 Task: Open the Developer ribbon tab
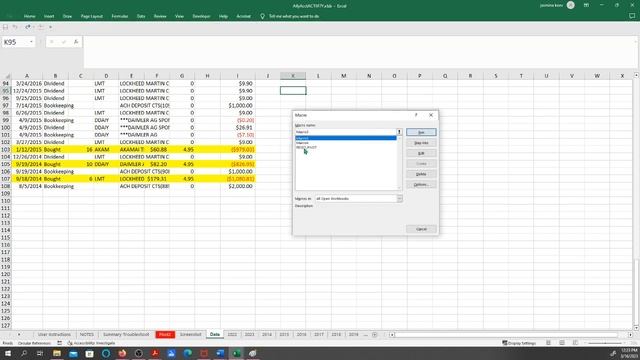point(201,16)
